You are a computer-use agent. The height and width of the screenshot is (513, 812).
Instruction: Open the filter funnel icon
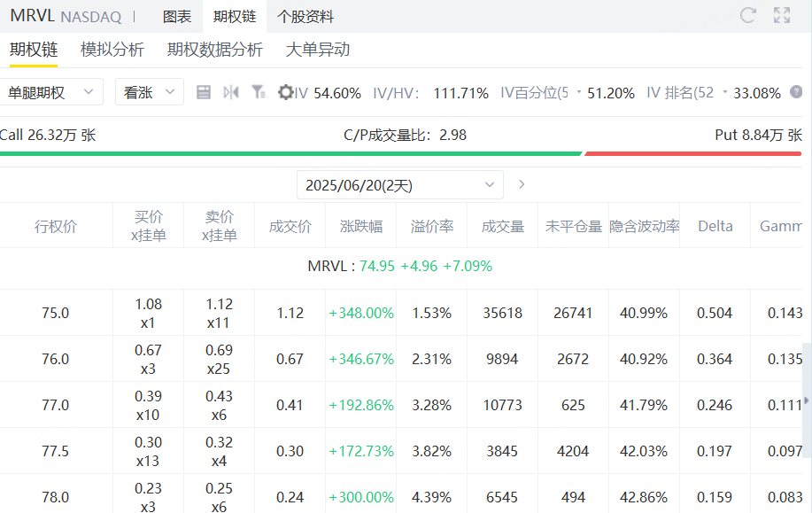pos(258,92)
